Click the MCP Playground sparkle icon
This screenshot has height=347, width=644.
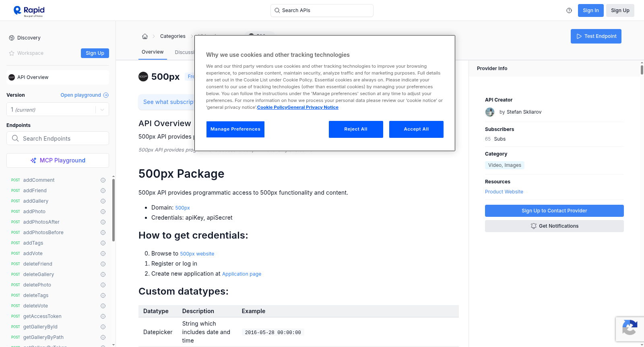click(x=33, y=160)
